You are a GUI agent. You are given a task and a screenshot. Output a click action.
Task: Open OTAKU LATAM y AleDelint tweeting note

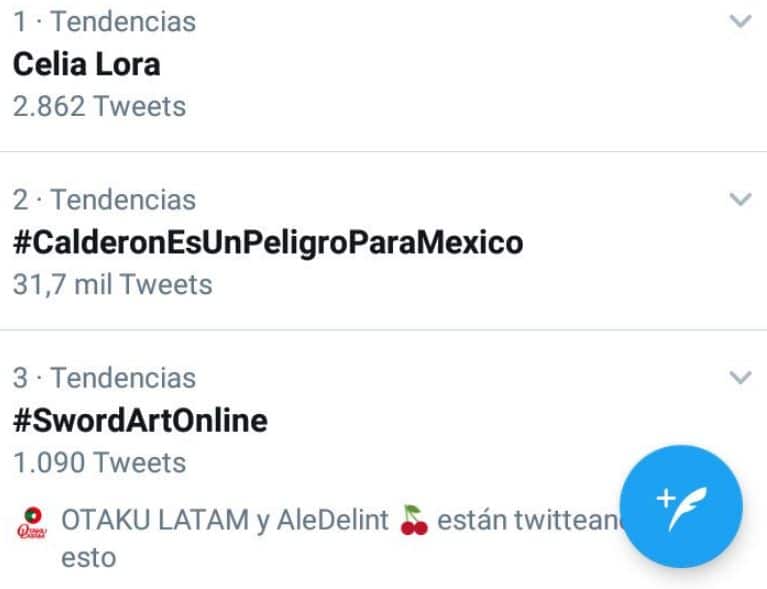tap(318, 538)
